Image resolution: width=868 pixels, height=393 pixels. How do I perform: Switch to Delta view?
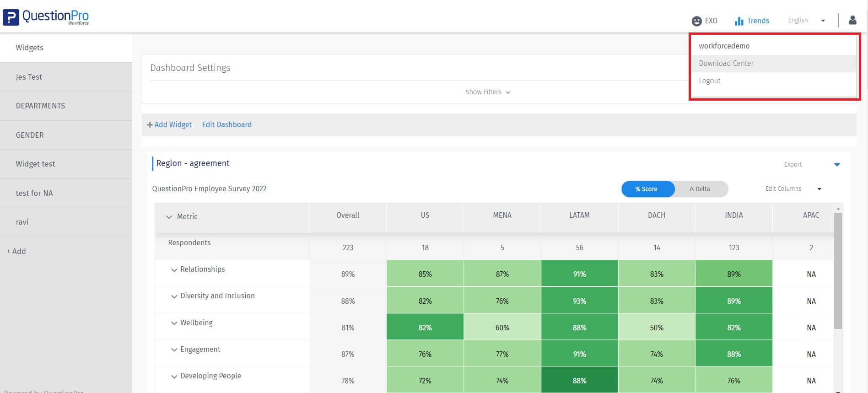700,189
